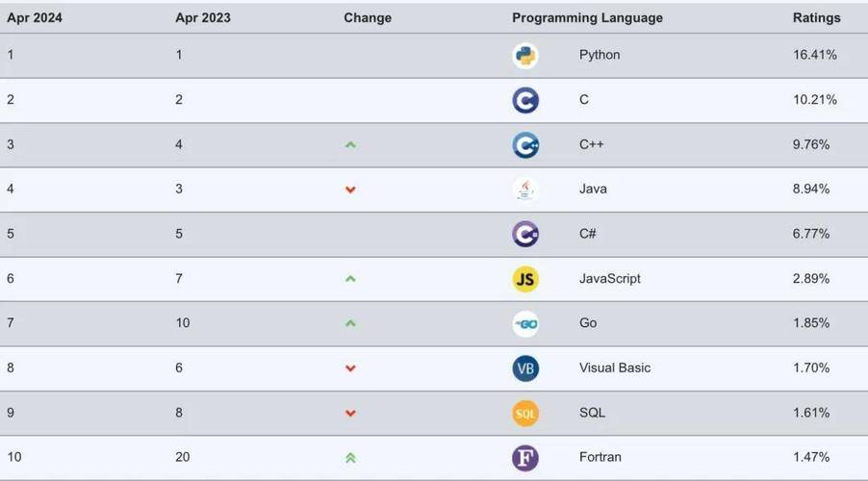Click the double green arrow for Fortran

pyautogui.click(x=350, y=458)
